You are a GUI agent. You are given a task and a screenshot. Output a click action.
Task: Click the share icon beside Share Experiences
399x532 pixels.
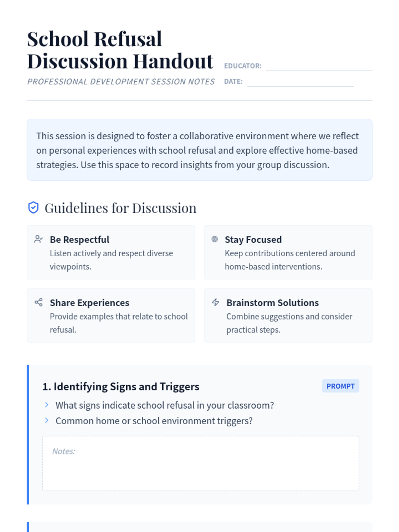(39, 302)
